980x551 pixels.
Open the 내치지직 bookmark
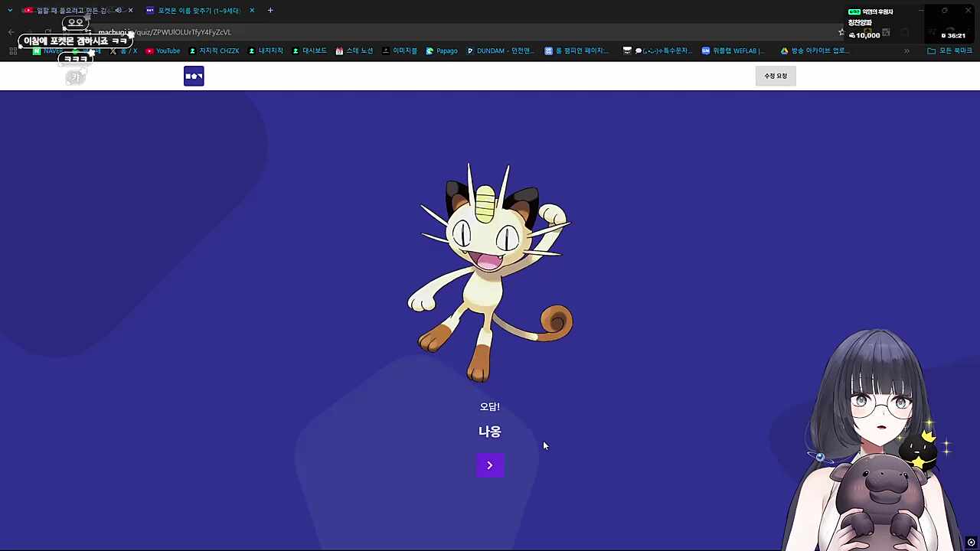click(x=266, y=51)
